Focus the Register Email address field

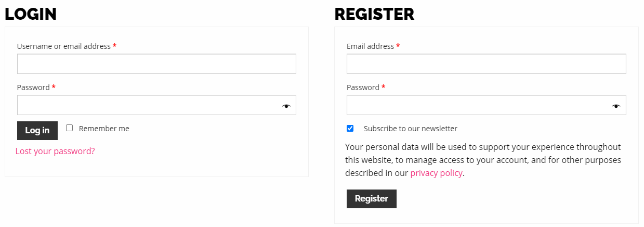486,64
